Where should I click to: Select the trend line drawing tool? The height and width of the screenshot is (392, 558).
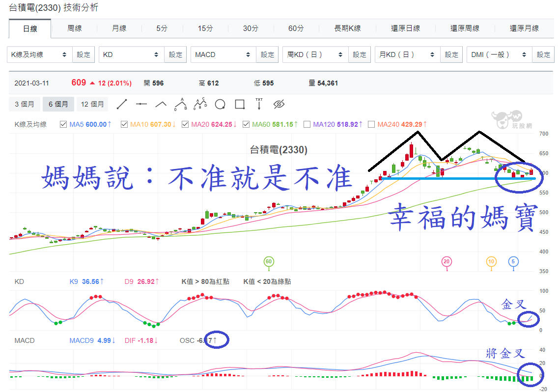[122, 104]
